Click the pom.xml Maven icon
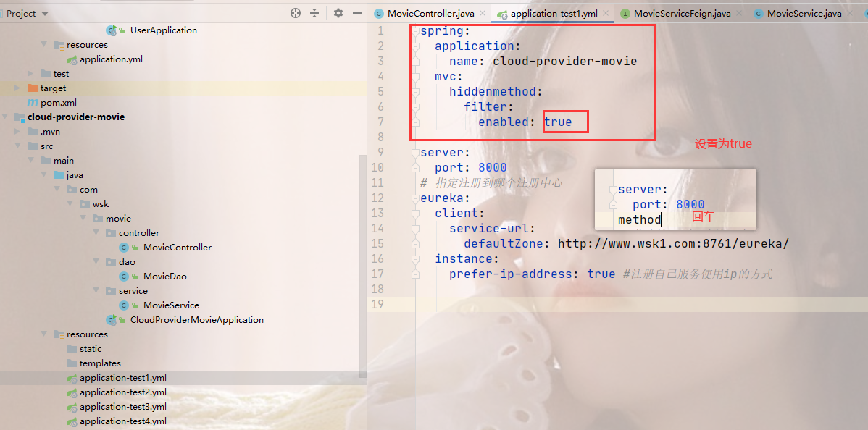The height and width of the screenshot is (430, 868). (x=32, y=102)
